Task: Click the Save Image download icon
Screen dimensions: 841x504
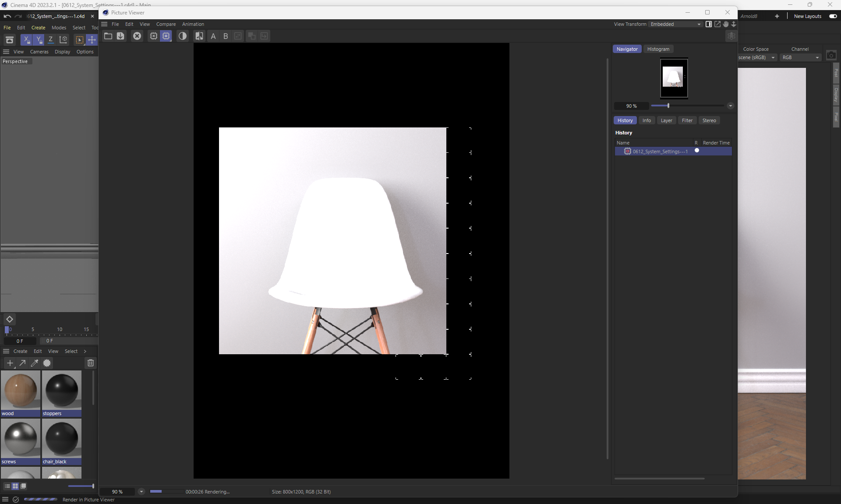Action: click(x=120, y=36)
